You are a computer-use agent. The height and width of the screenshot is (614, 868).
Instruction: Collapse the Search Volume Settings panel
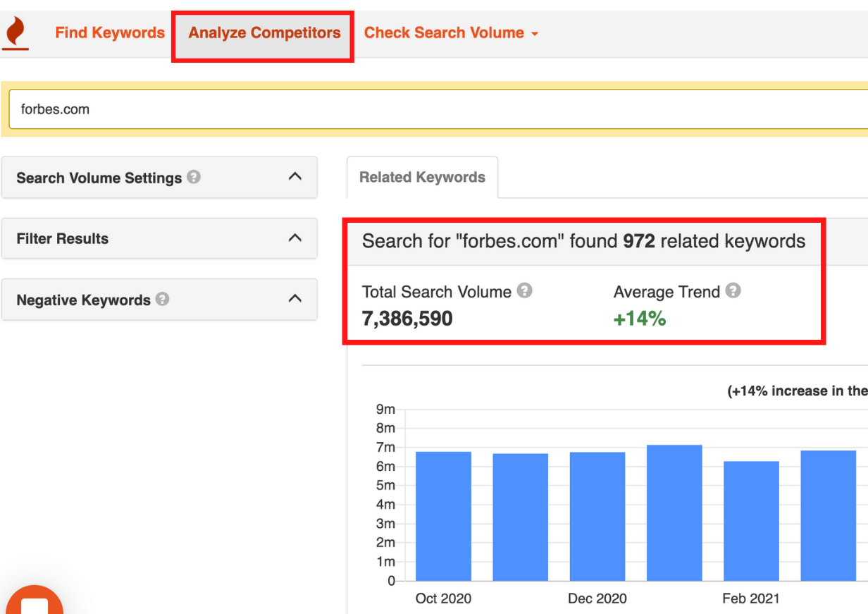pyautogui.click(x=296, y=177)
